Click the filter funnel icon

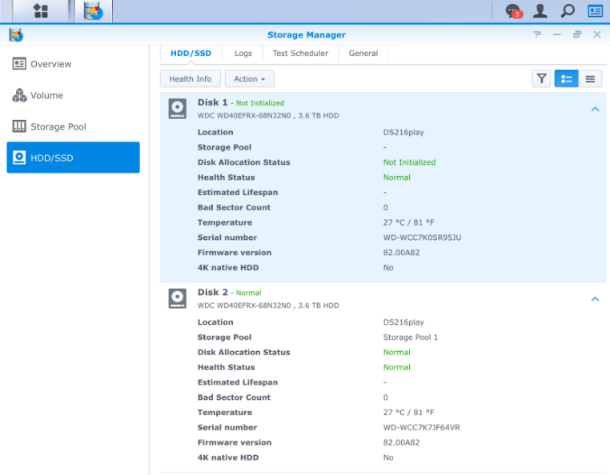tap(541, 78)
